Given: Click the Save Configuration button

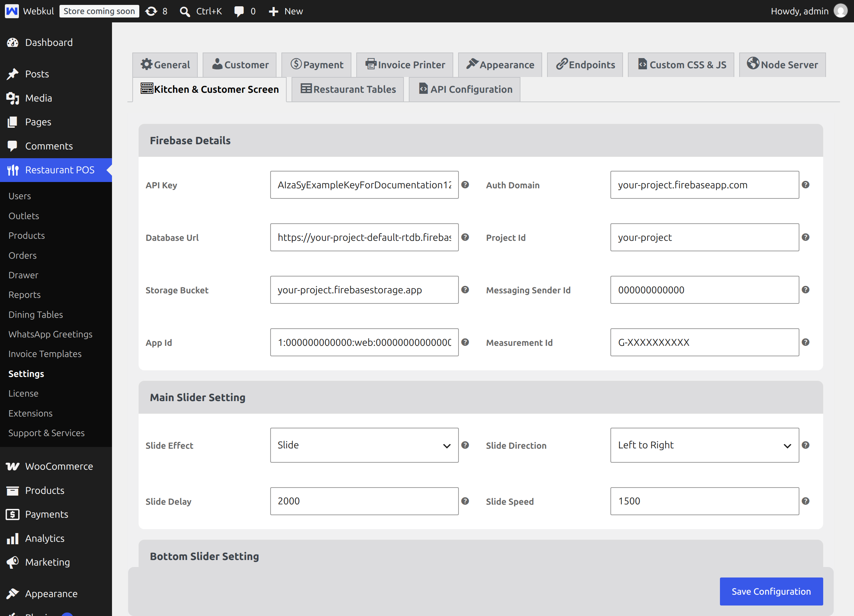Looking at the screenshot, I should pos(771,591).
